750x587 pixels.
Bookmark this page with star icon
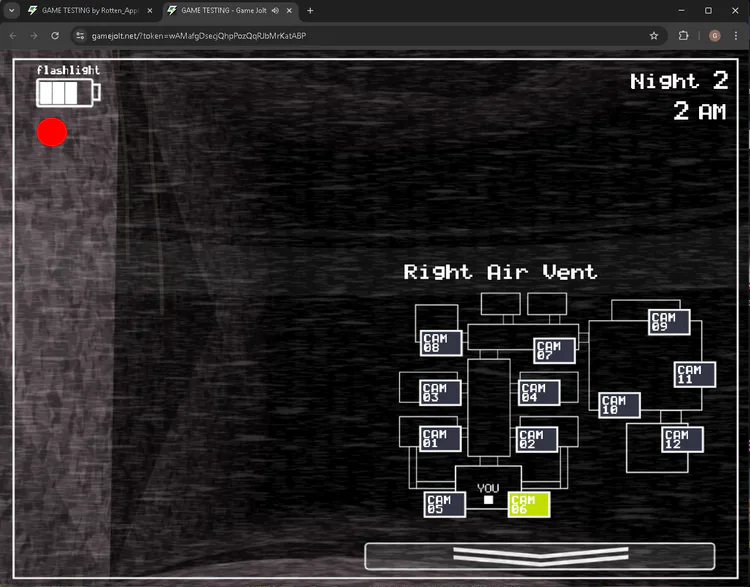(x=654, y=36)
